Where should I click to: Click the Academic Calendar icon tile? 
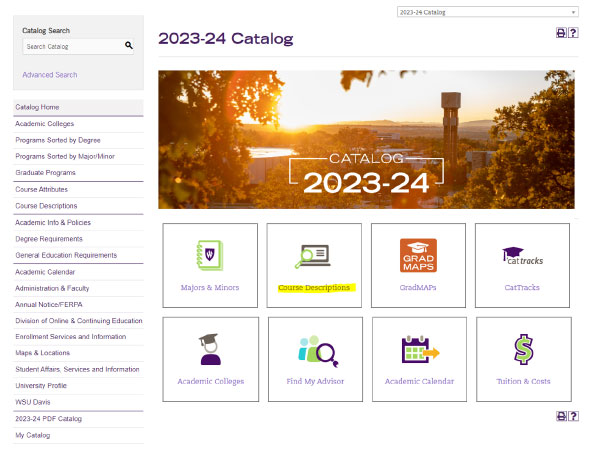(418, 351)
